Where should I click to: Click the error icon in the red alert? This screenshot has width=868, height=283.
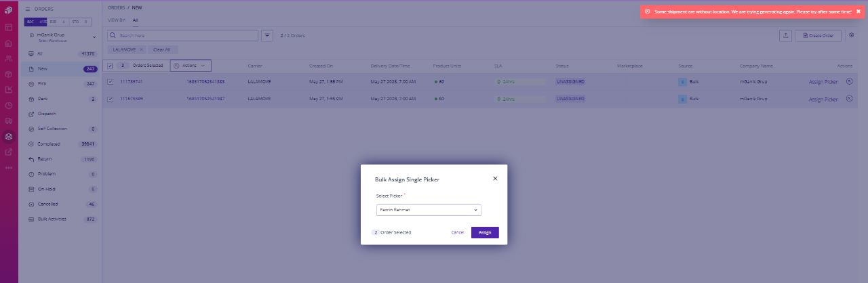647,12
